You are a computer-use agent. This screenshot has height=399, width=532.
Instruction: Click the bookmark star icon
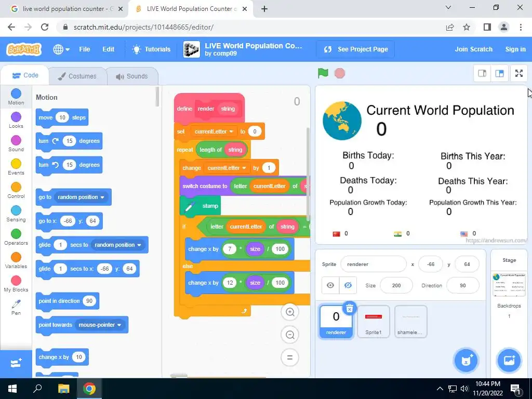point(467,27)
